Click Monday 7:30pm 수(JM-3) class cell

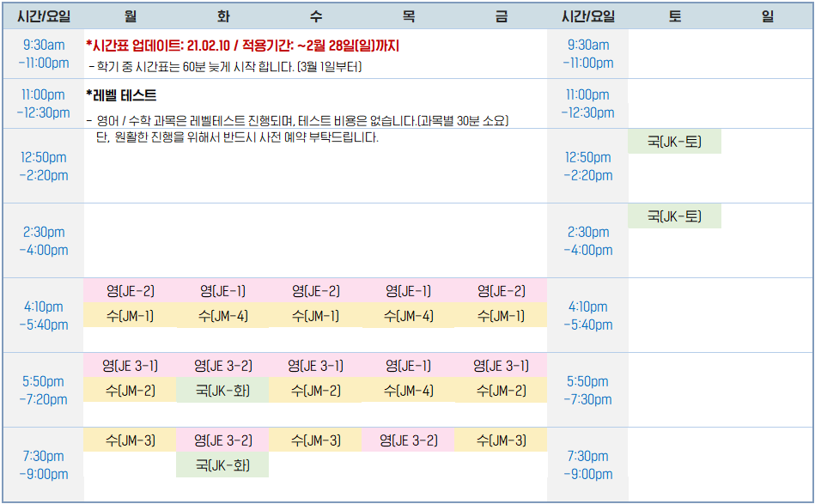point(131,440)
